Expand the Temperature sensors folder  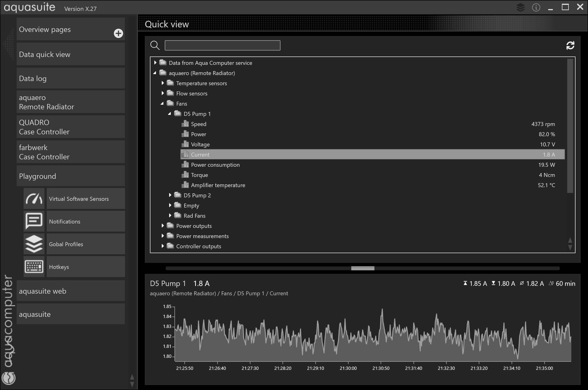[x=163, y=83]
